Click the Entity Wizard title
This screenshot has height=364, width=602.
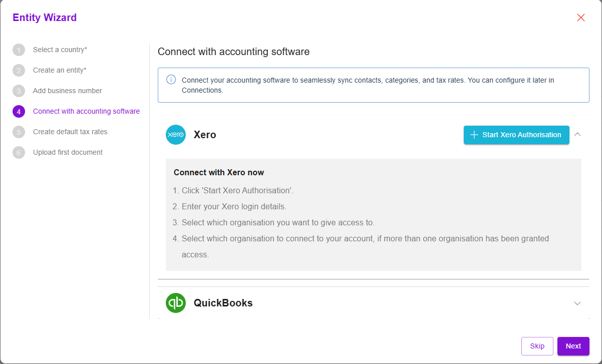pos(45,18)
